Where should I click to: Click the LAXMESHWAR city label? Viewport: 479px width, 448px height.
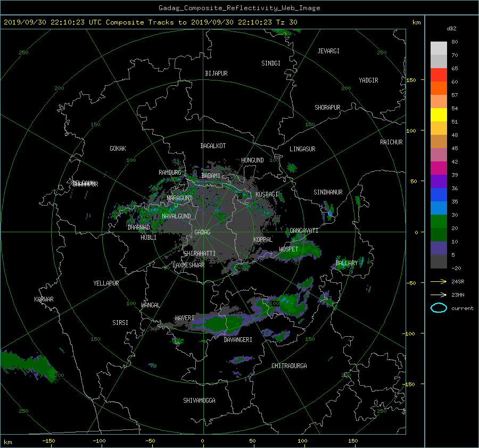tap(188, 265)
